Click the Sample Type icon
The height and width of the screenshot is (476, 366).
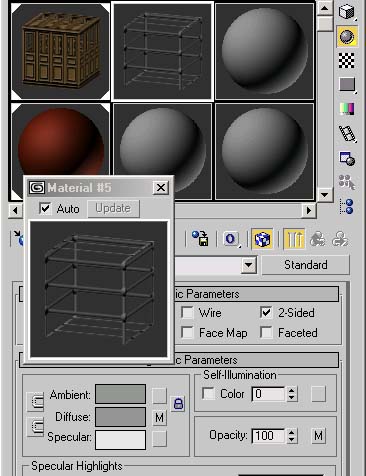pyautogui.click(x=347, y=13)
